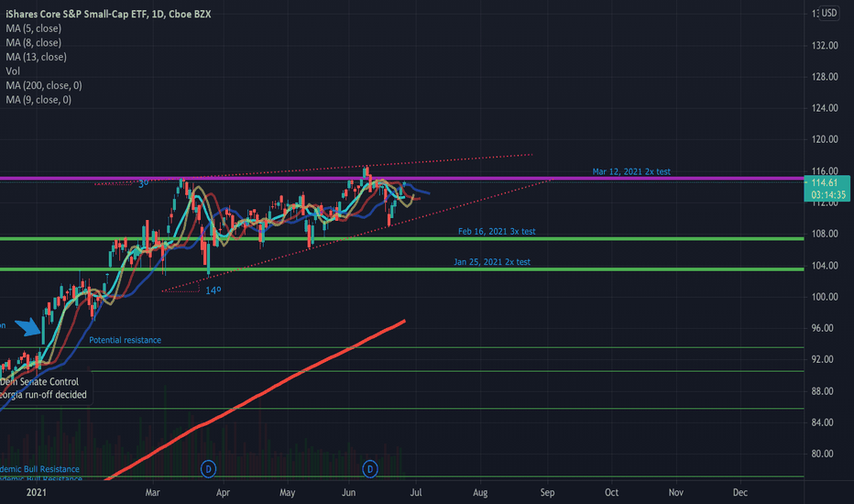Click the 2021 label on time axis
Screen dimensions: 854x504
(x=37, y=493)
